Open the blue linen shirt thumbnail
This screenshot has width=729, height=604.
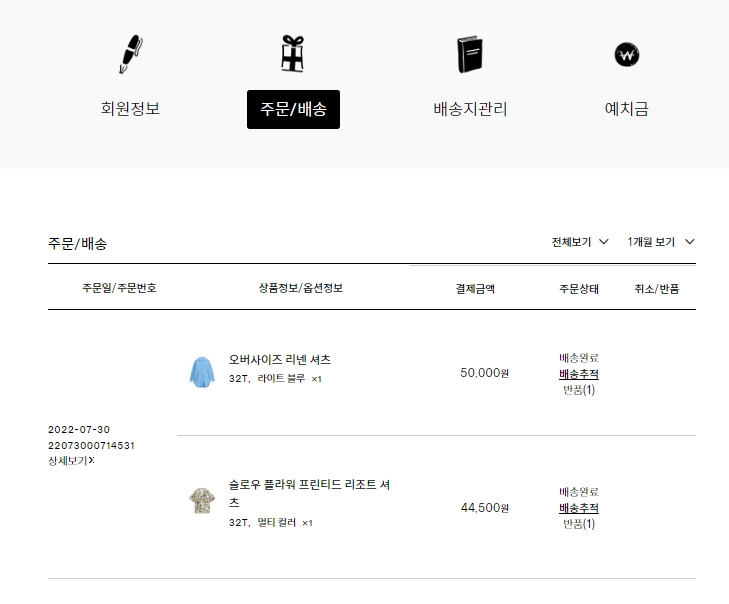(x=202, y=372)
